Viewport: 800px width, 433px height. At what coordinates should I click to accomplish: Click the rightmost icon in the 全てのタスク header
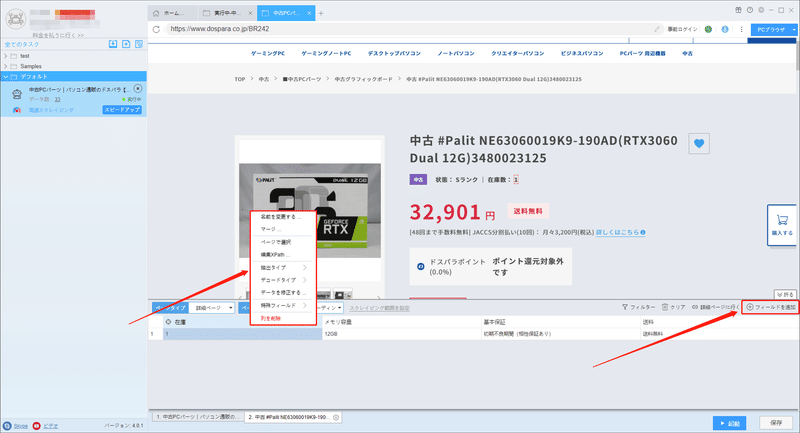(x=139, y=44)
